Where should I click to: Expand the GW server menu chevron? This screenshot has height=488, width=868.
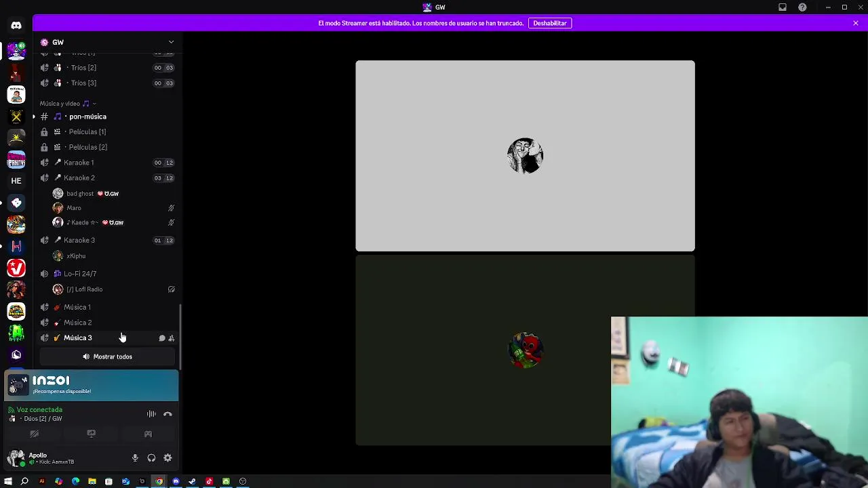pos(171,42)
